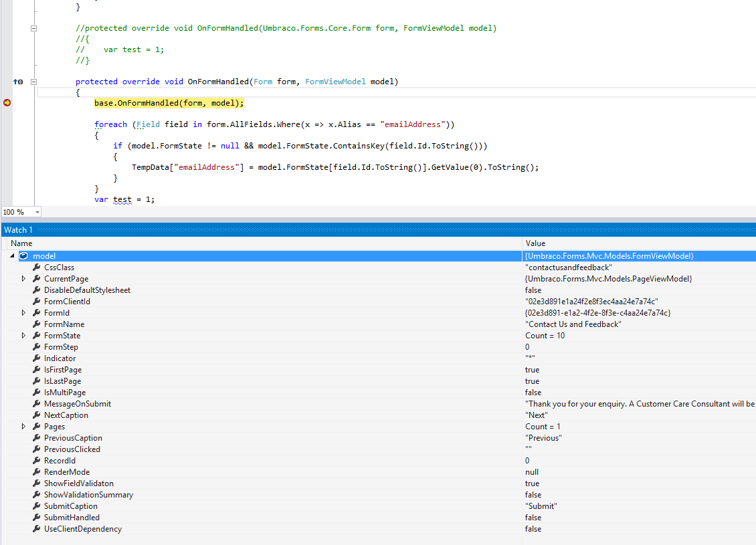Click the wrench icon for DisableDefaultStylesheet

click(36, 290)
